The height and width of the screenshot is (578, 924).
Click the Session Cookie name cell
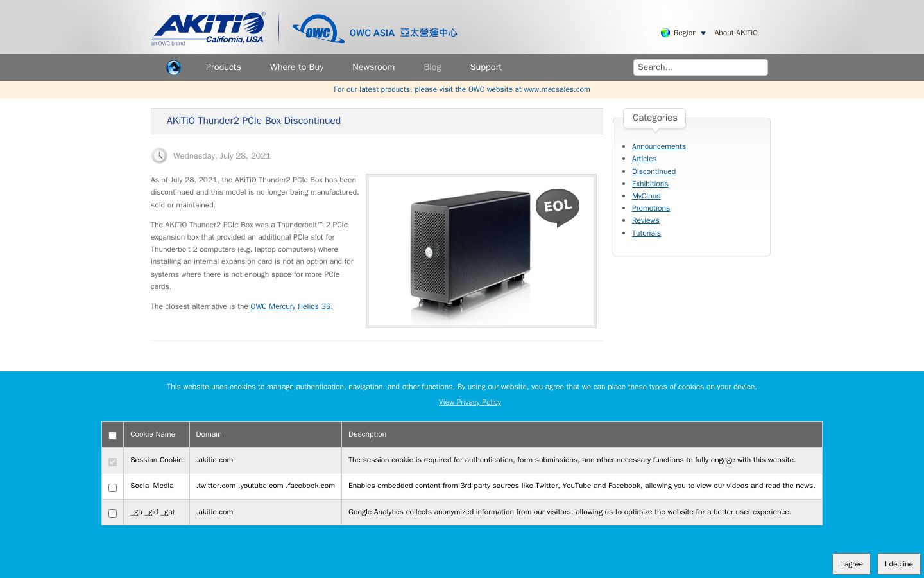coord(157,460)
